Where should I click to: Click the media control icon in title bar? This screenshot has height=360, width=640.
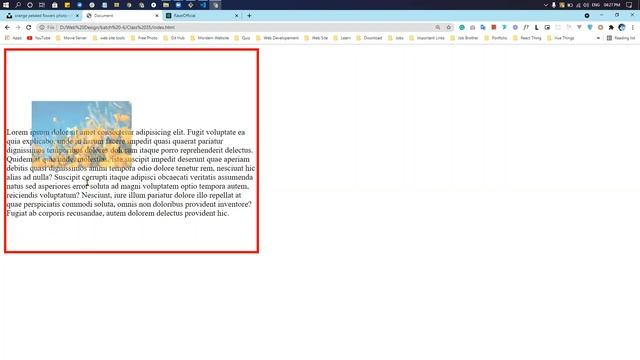(x=587, y=16)
